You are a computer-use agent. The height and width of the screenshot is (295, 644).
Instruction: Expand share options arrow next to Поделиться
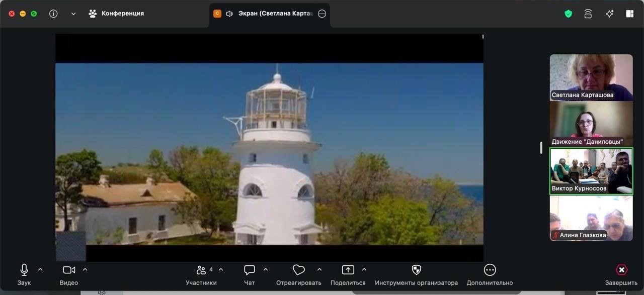(364, 270)
